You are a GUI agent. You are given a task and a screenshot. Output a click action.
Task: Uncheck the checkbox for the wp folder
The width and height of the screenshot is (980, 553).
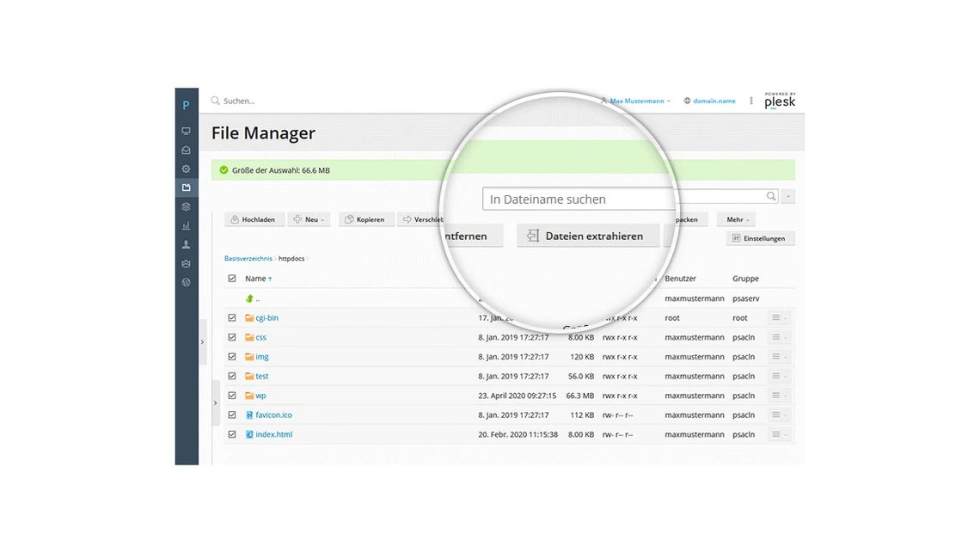[232, 396]
